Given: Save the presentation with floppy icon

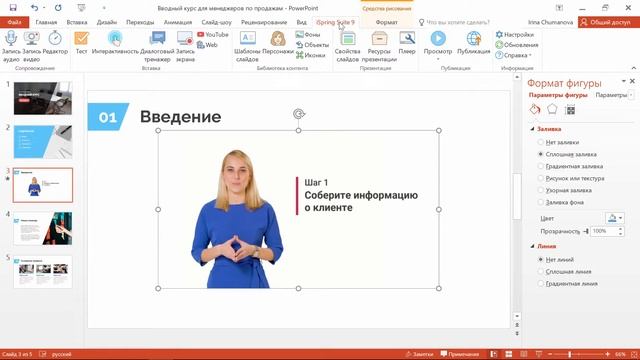Looking at the screenshot, I should tap(13, 8).
